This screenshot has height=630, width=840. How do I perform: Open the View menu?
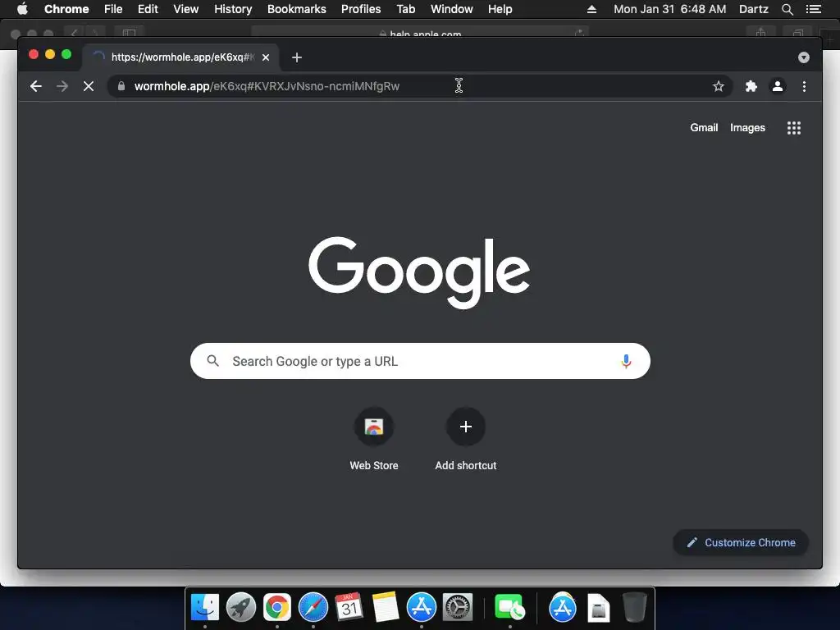tap(186, 9)
